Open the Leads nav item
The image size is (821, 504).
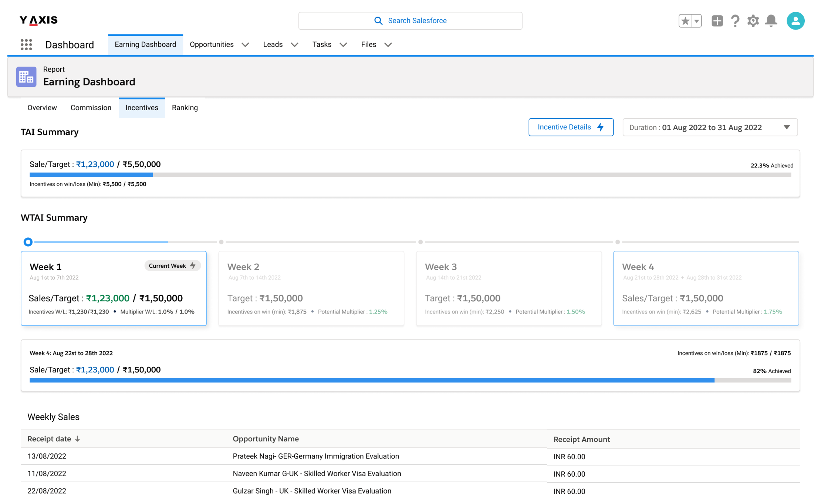[273, 44]
